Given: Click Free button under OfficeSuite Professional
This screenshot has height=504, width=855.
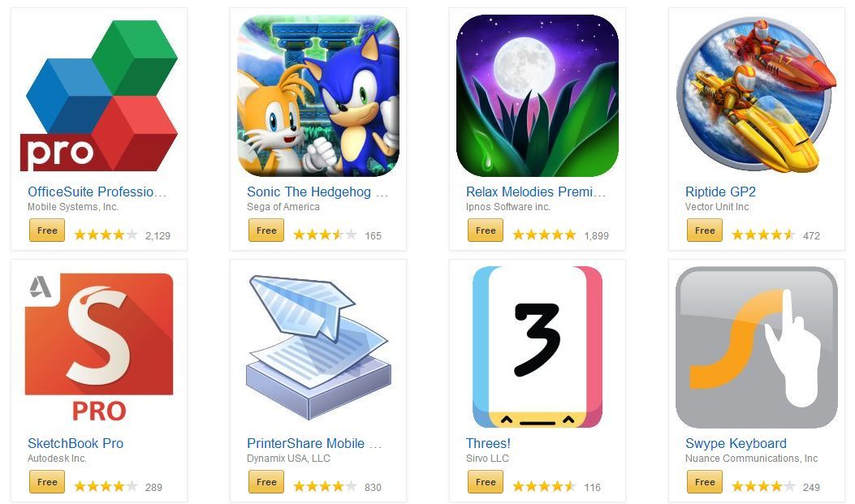Looking at the screenshot, I should click(47, 230).
